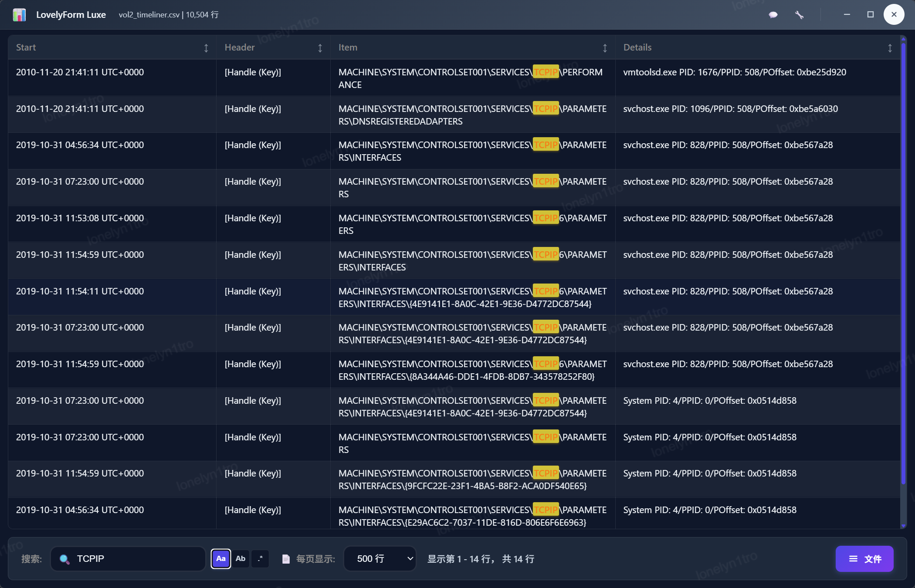Maximize the LovelyForm Luxe window
Viewport: 915px width, 588px height.
click(x=871, y=15)
